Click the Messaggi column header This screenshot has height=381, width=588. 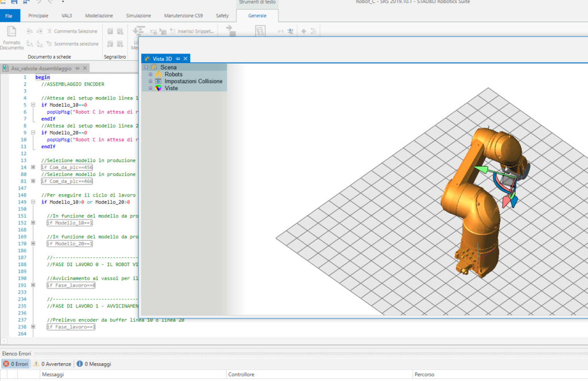pos(133,375)
